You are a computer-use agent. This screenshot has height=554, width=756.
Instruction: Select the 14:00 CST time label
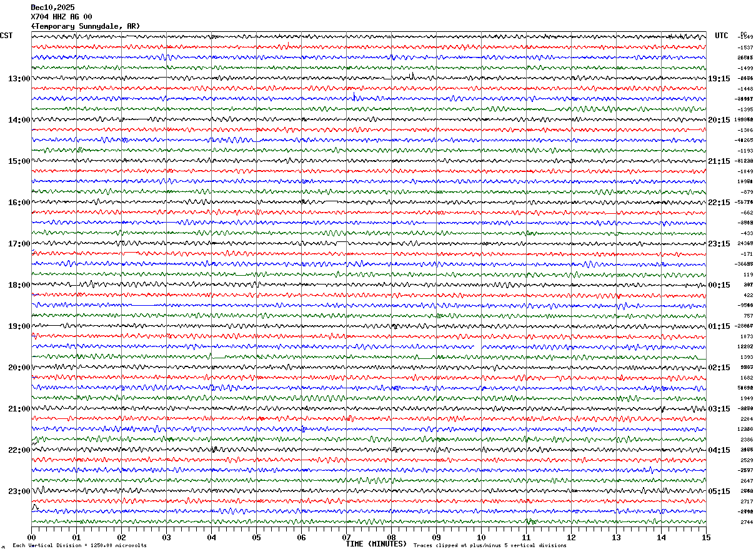click(19, 120)
